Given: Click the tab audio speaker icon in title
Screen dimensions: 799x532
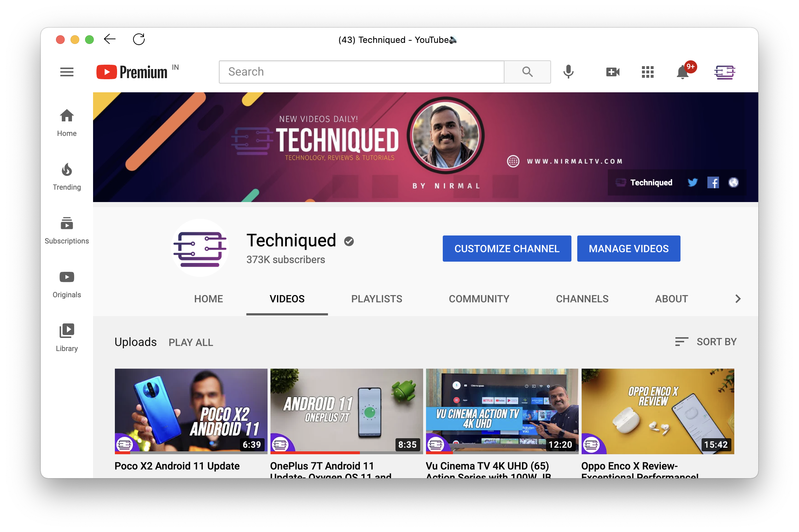Looking at the screenshot, I should 453,40.
